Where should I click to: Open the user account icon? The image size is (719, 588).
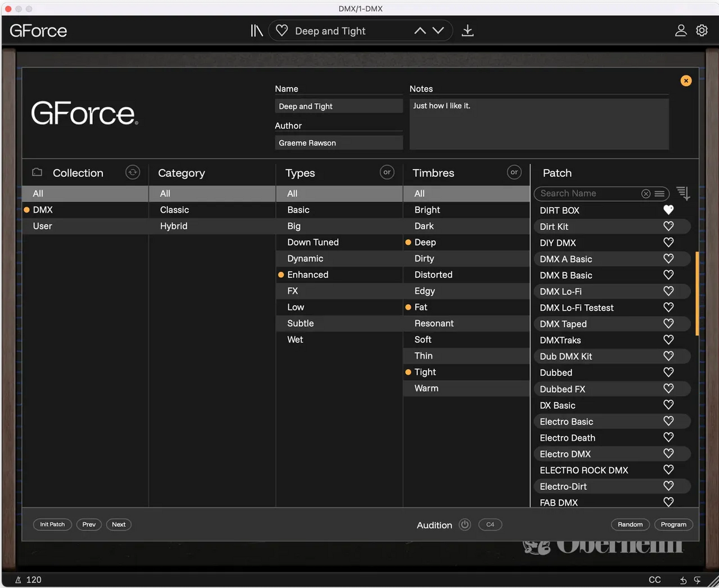click(x=681, y=31)
